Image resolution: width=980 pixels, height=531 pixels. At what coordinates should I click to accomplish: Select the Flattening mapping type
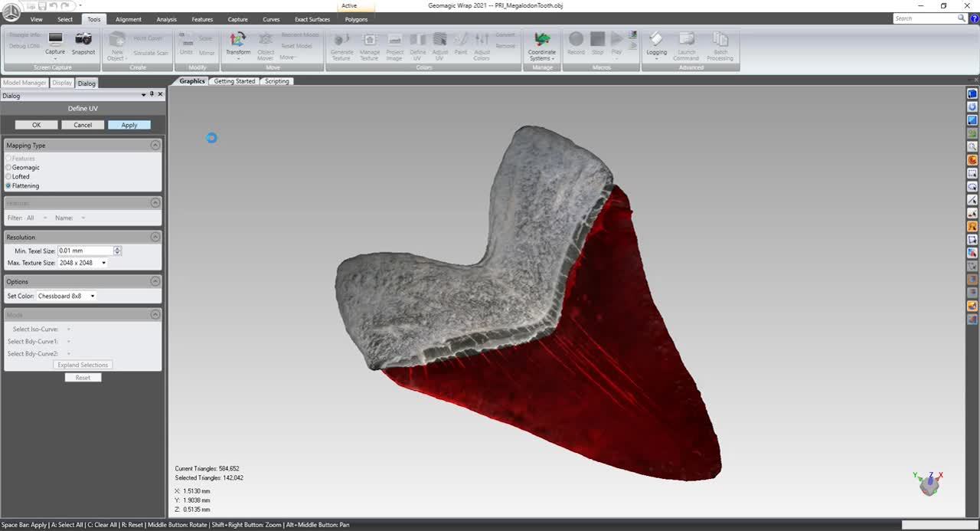[9, 185]
